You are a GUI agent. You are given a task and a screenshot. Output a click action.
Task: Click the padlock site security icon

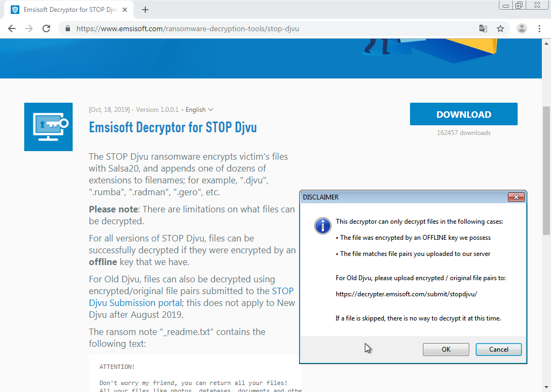tap(68, 28)
